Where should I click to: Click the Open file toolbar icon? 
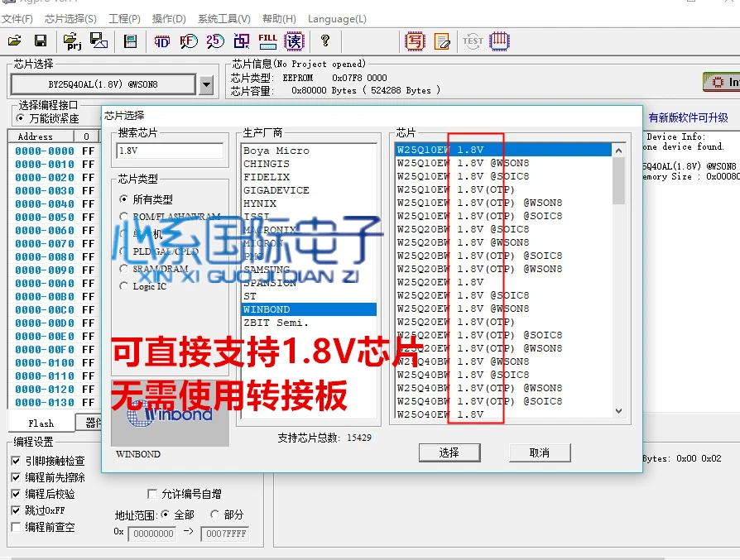point(15,41)
